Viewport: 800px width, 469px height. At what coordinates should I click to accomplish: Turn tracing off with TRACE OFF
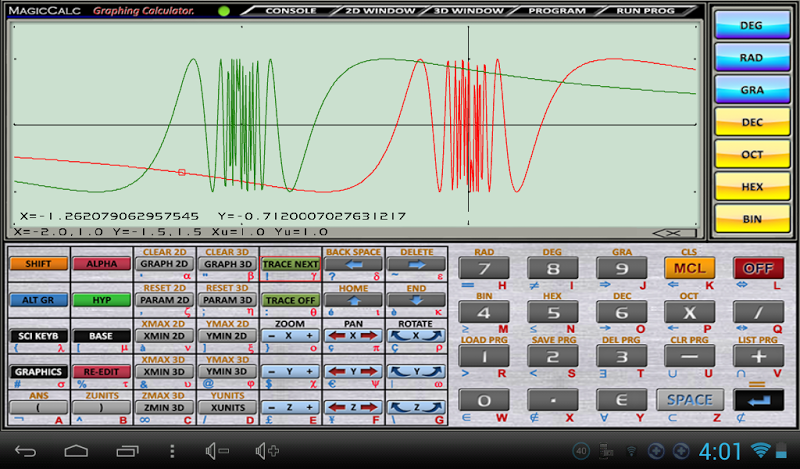(x=290, y=300)
